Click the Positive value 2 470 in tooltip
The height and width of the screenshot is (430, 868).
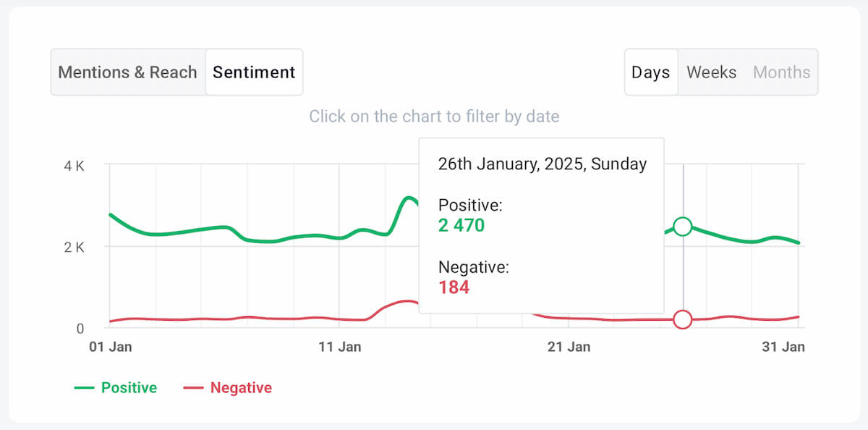[x=461, y=225]
